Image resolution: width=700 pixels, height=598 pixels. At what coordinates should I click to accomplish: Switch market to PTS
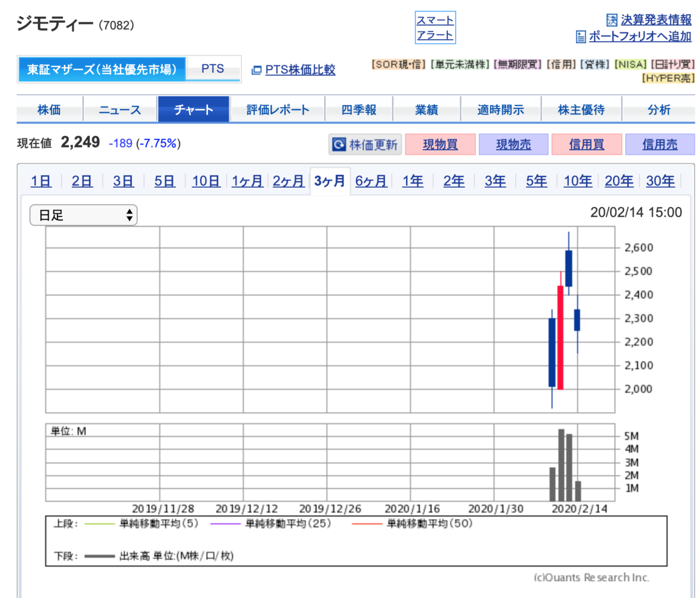click(213, 69)
